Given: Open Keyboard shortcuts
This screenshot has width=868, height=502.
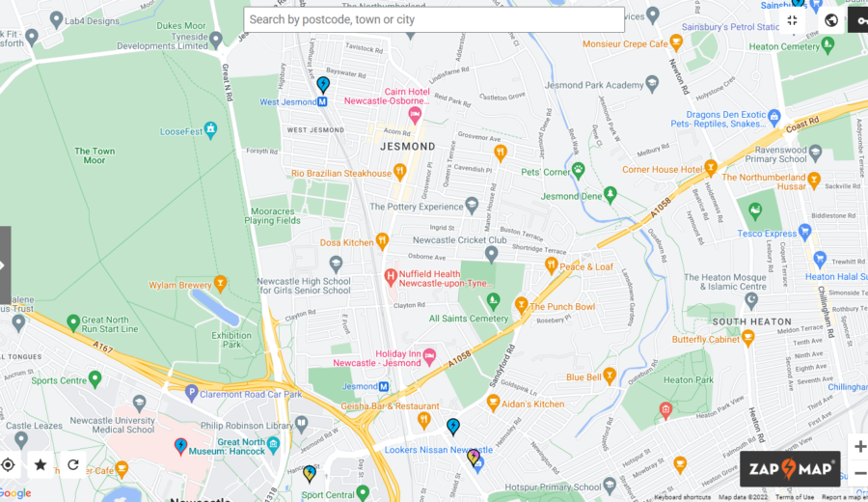Looking at the screenshot, I should [682, 497].
